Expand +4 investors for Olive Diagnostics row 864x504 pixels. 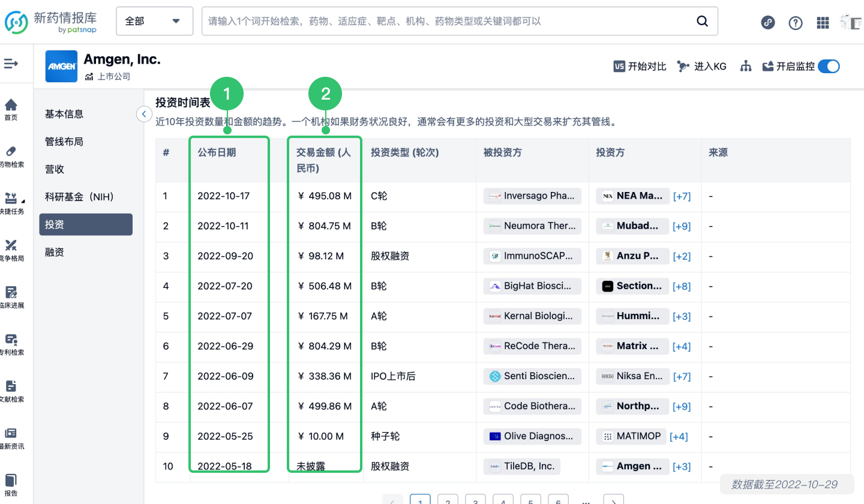(679, 436)
